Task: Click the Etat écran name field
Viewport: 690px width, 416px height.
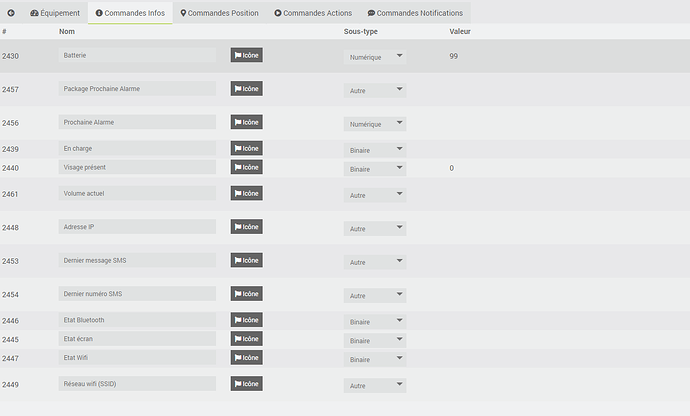Action: pyautogui.click(x=137, y=339)
